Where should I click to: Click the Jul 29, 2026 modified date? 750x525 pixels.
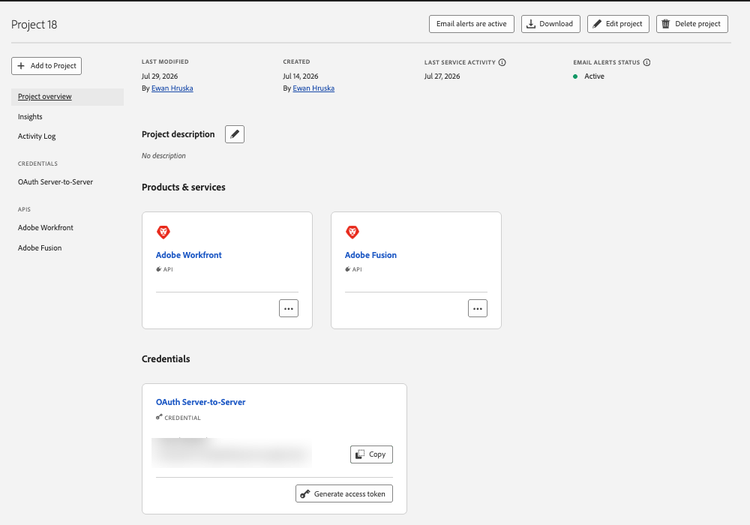click(x=160, y=77)
